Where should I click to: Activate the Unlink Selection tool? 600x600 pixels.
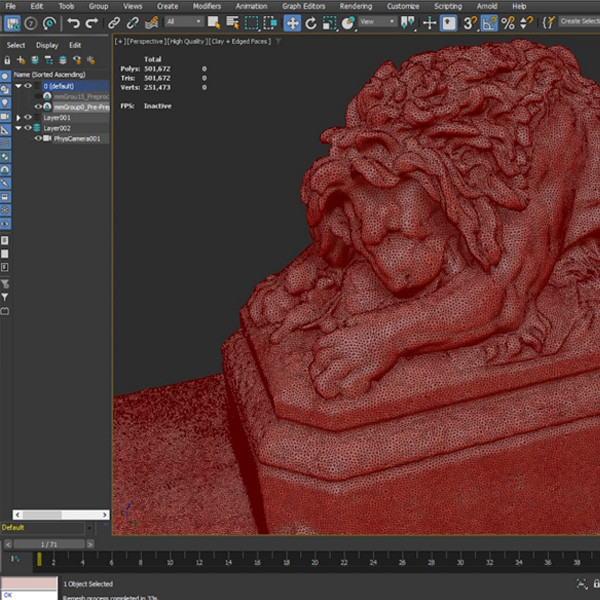point(132,23)
